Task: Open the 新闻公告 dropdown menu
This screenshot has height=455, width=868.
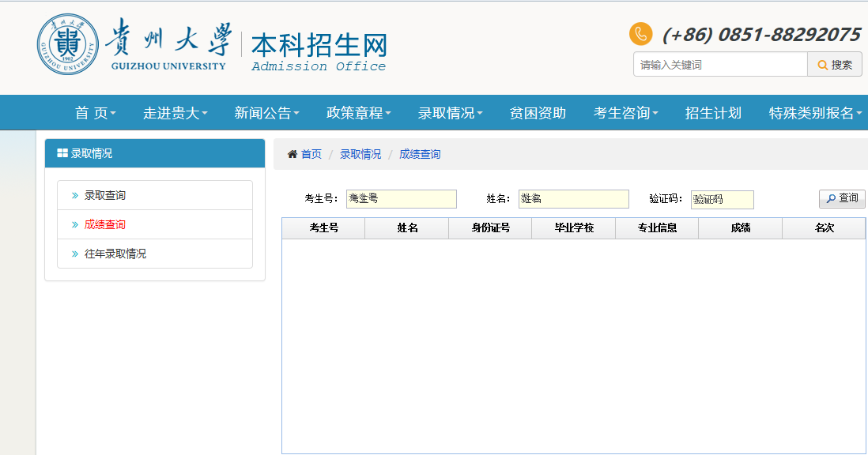Action: click(x=266, y=113)
